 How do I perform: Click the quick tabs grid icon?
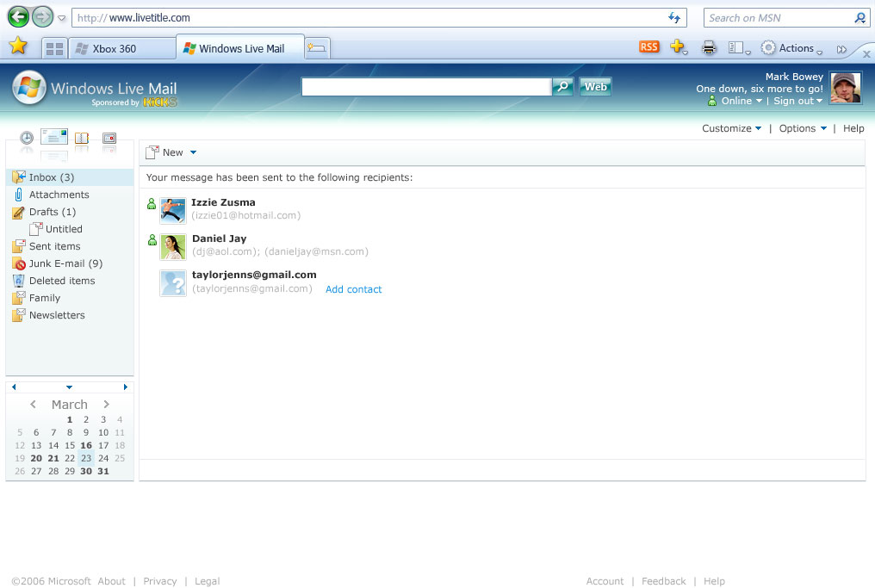54,49
